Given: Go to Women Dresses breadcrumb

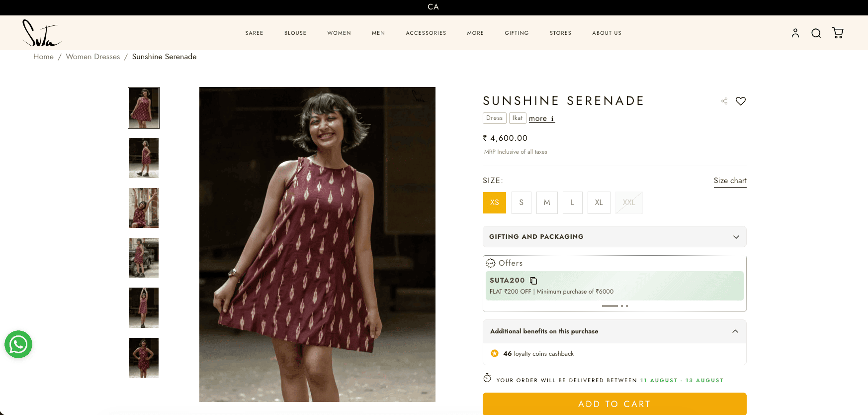Looking at the screenshot, I should pos(93,57).
